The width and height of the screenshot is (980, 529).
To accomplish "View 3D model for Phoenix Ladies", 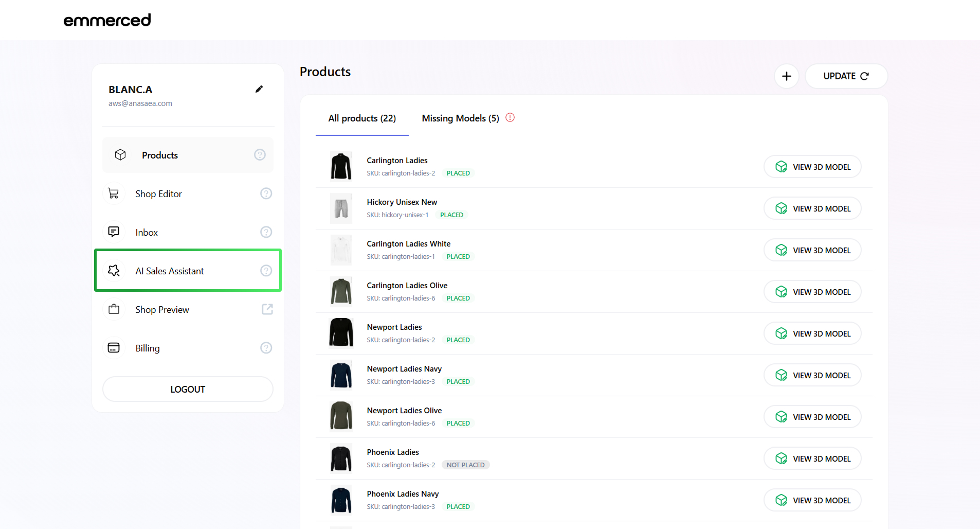I will click(x=812, y=459).
